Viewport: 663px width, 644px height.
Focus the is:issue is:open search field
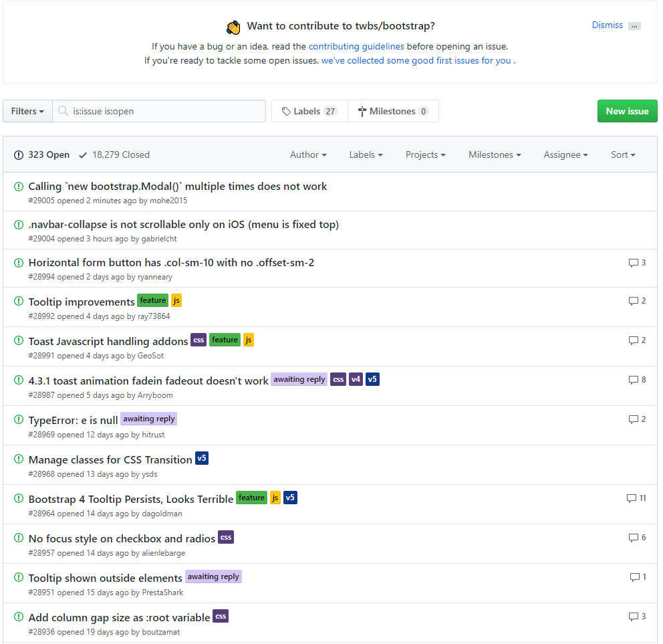pos(159,111)
